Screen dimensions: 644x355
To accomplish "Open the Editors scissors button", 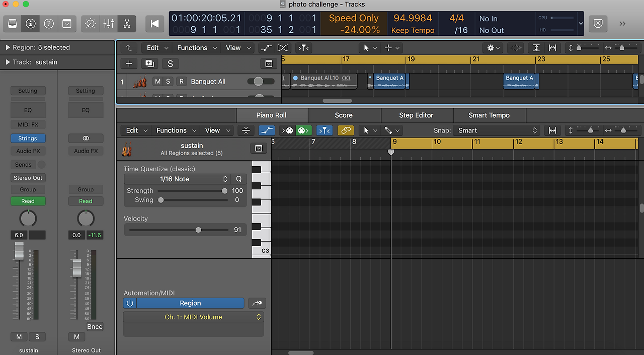I will tap(127, 23).
